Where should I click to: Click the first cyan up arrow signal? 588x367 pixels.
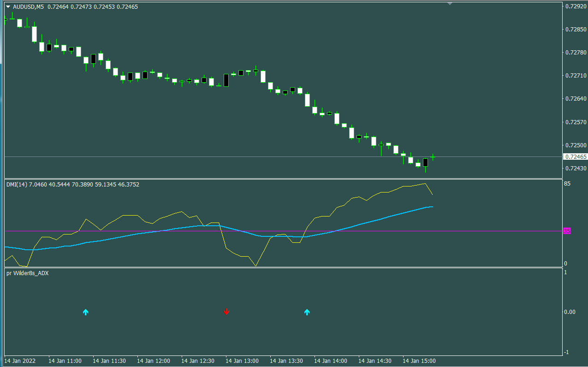(x=85, y=312)
